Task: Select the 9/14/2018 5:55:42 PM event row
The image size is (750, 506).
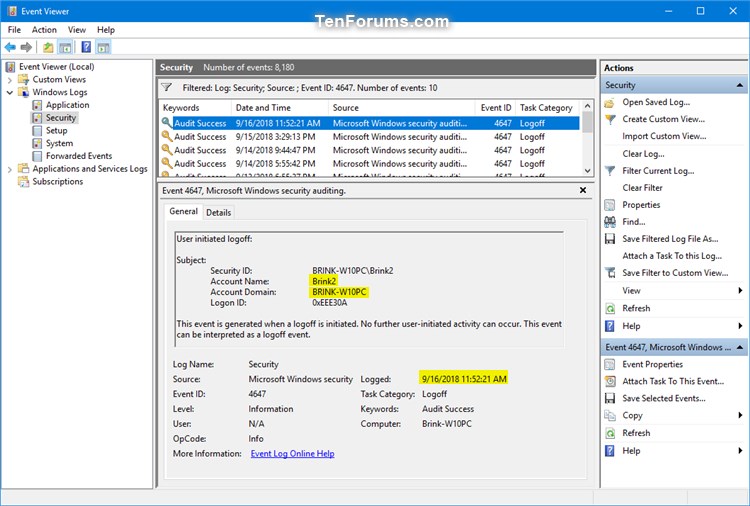Action: [x=370, y=164]
